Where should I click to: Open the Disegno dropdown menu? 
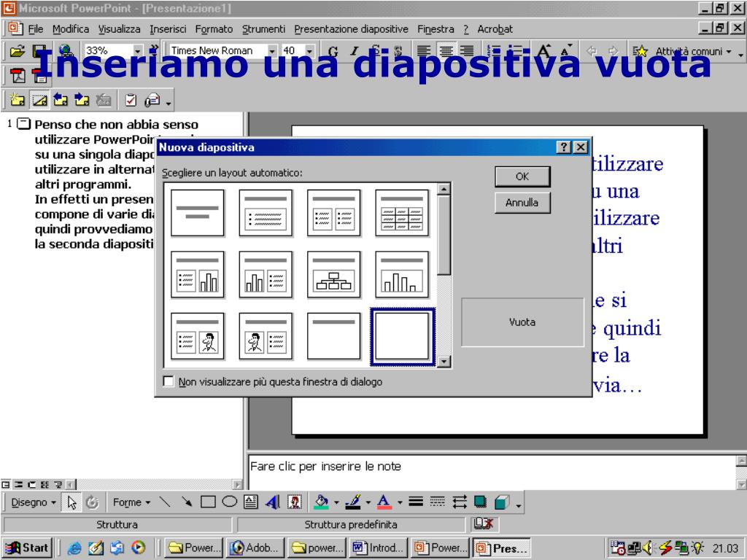point(34,502)
